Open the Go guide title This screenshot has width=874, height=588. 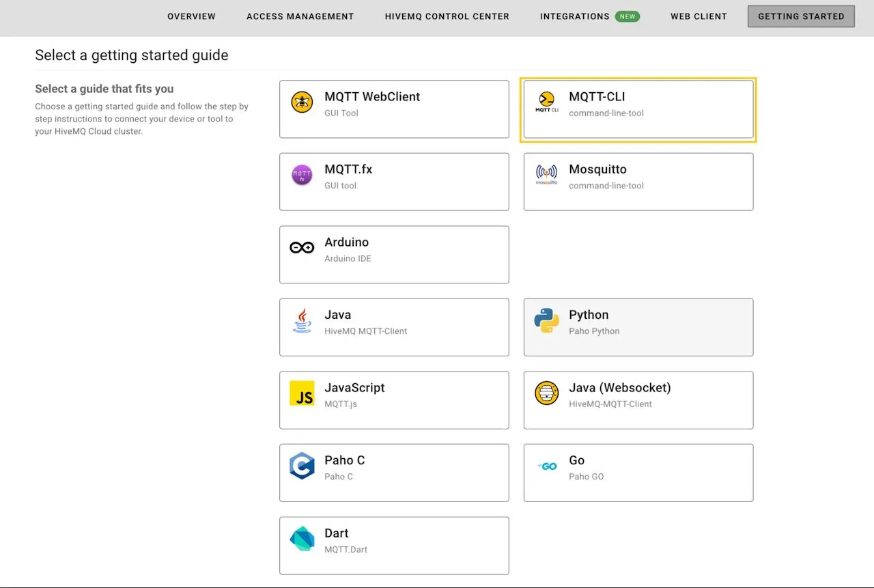coord(576,460)
